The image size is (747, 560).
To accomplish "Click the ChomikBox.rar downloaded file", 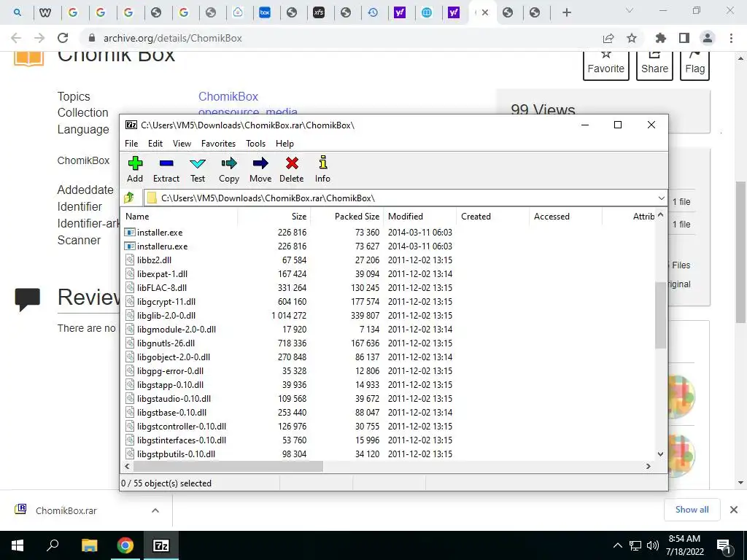I will [x=66, y=510].
